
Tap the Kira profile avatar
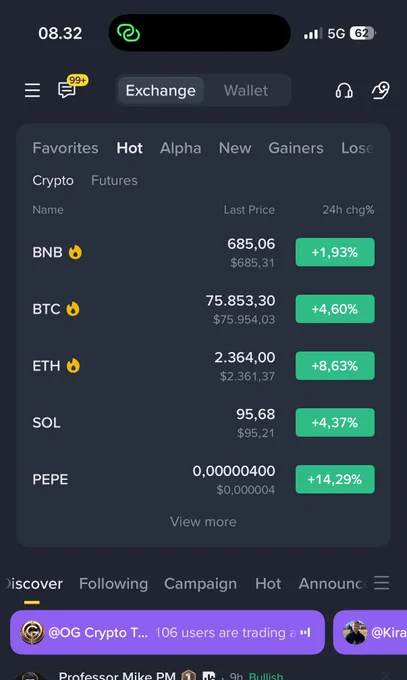(x=355, y=632)
